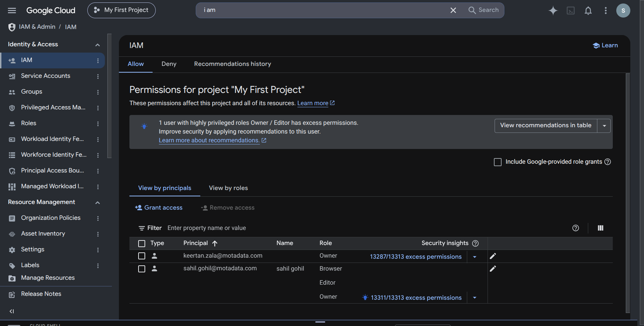Open 13311/13313 excess permissions link

pyautogui.click(x=416, y=298)
